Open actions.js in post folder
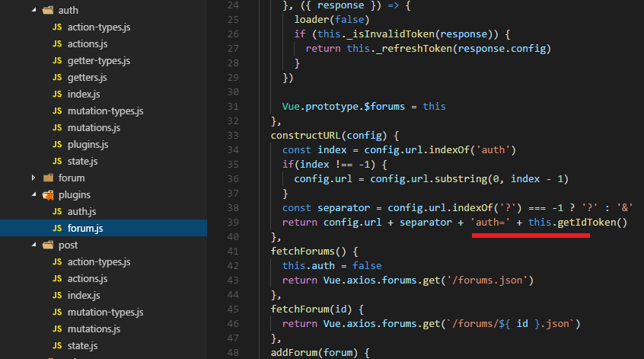Viewport: 644px width, 359px height. [88, 279]
